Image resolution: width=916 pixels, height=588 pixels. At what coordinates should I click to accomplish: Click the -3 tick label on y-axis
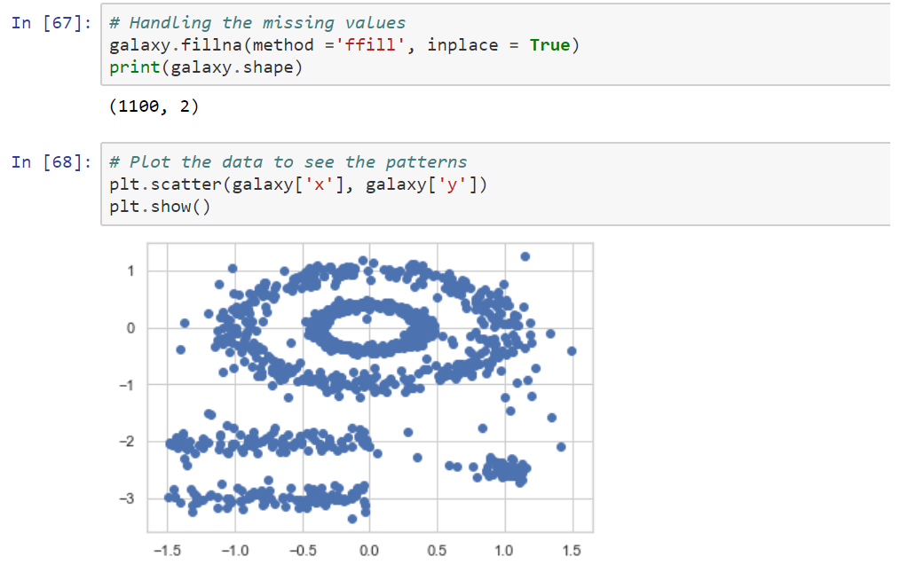tap(127, 499)
